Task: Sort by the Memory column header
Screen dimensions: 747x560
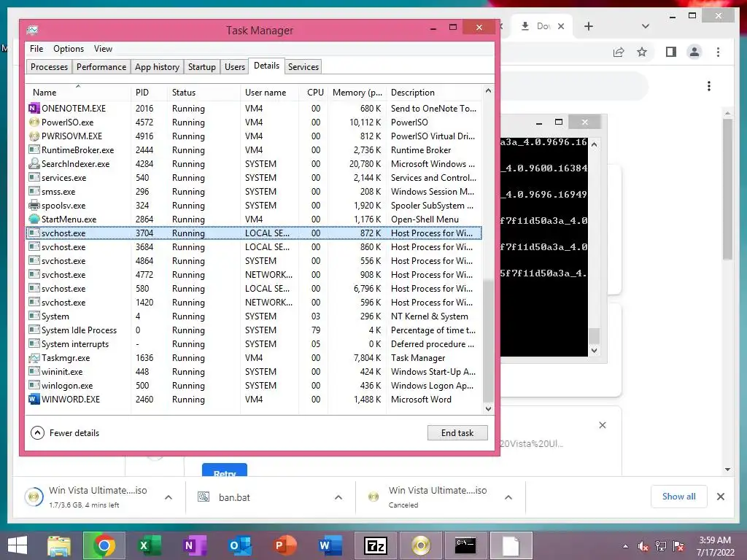Action: coord(357,93)
